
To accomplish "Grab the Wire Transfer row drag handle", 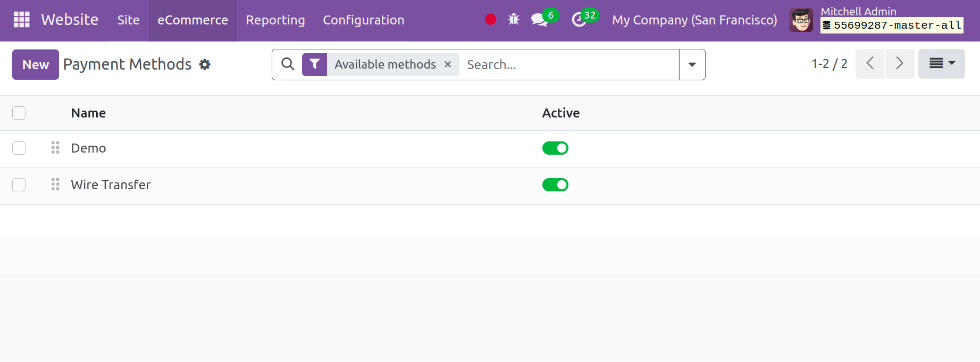I will coord(55,184).
